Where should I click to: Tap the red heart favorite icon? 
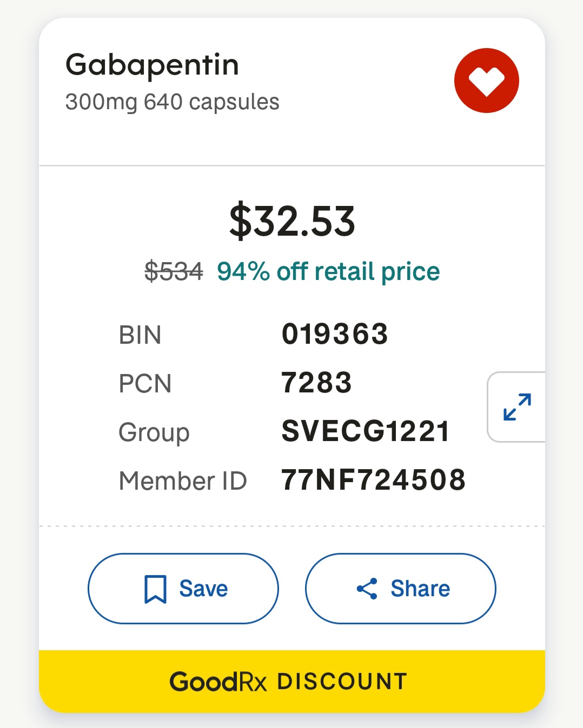[x=486, y=81]
